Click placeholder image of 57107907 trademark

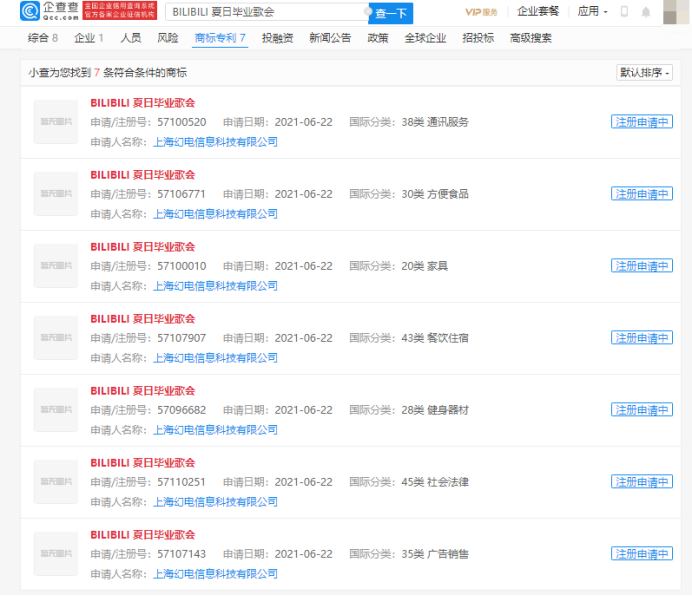[x=56, y=338]
